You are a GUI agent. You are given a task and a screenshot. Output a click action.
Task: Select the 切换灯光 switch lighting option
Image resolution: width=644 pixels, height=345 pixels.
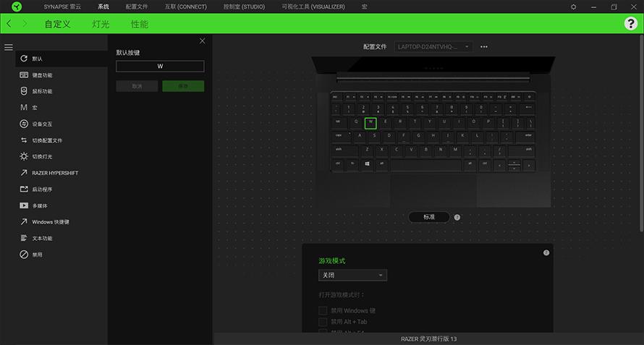62,156
